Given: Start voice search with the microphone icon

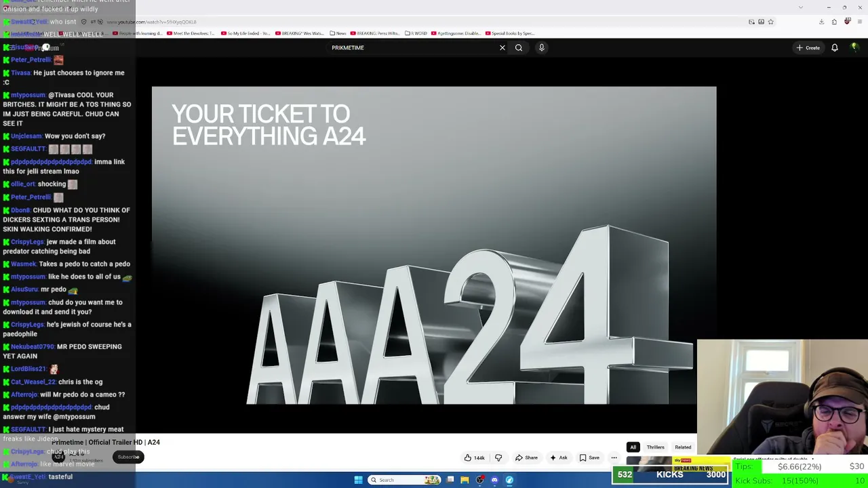Looking at the screenshot, I should point(542,47).
